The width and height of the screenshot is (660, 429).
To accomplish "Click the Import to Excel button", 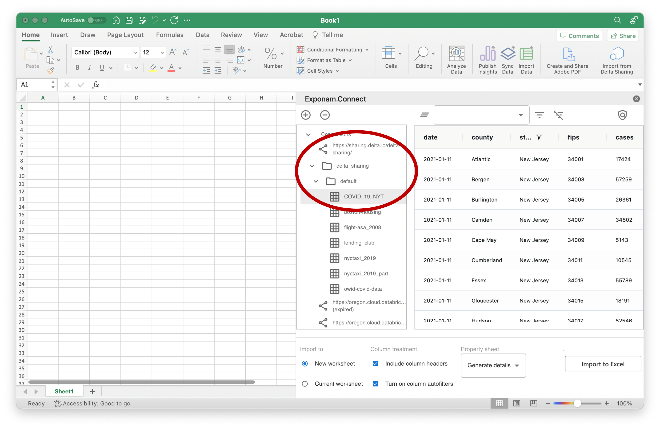I will 603,365.
